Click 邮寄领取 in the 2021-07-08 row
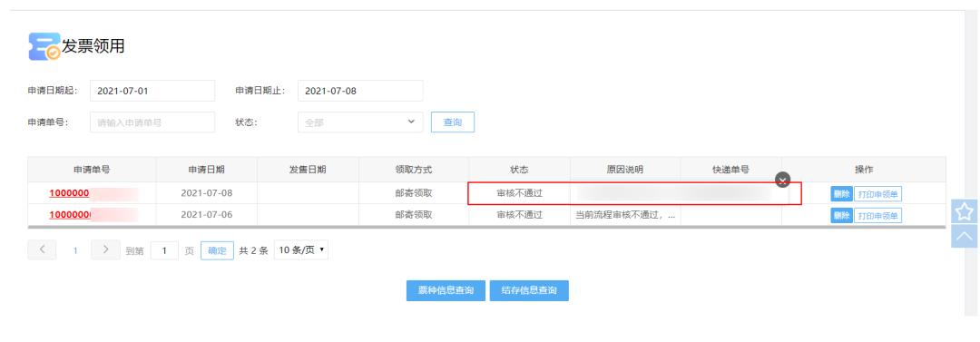Image resolution: width=980 pixels, height=342 pixels. tap(414, 193)
